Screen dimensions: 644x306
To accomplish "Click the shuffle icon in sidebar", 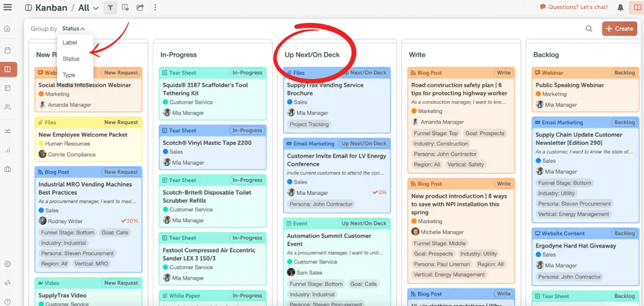I will [8, 131].
